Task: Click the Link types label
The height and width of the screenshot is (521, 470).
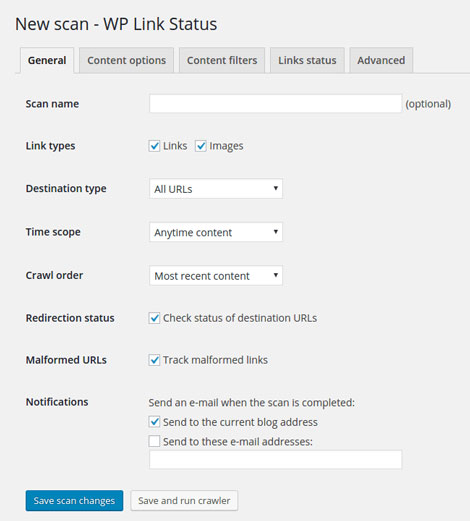Action: pyautogui.click(x=50, y=146)
